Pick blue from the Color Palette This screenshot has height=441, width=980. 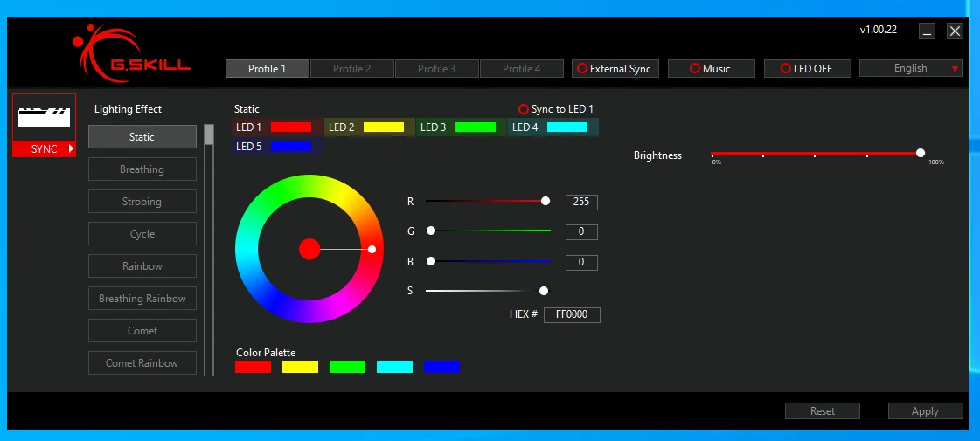click(x=441, y=367)
